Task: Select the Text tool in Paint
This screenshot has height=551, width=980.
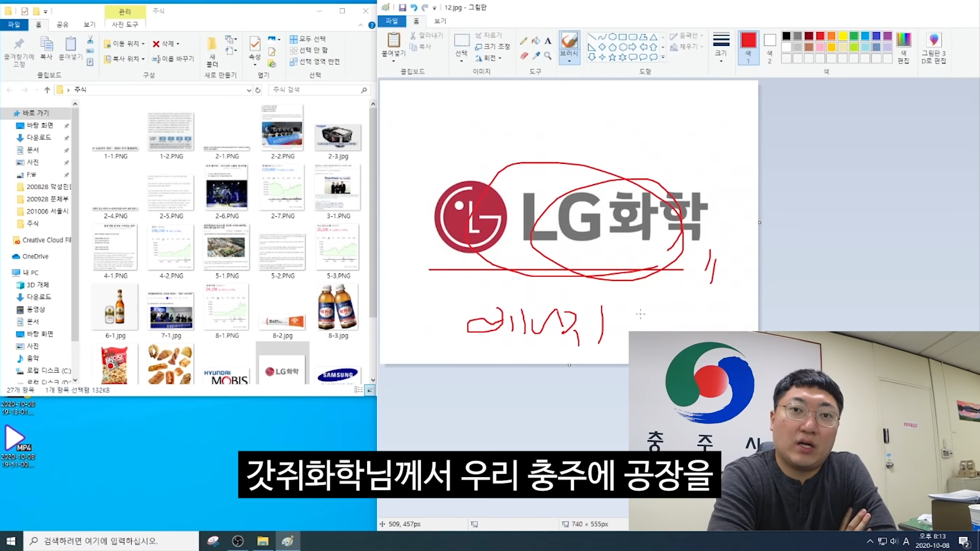Action: tap(548, 41)
